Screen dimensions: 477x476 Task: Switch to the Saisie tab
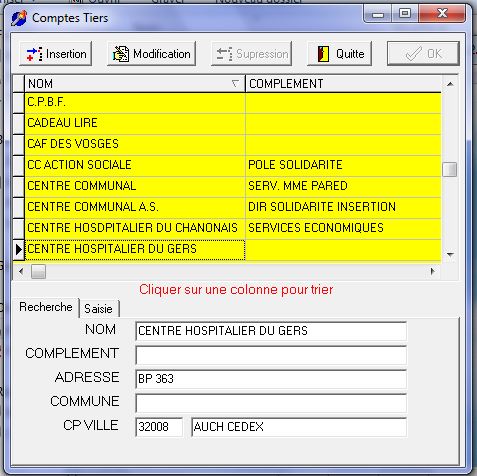[x=99, y=309]
